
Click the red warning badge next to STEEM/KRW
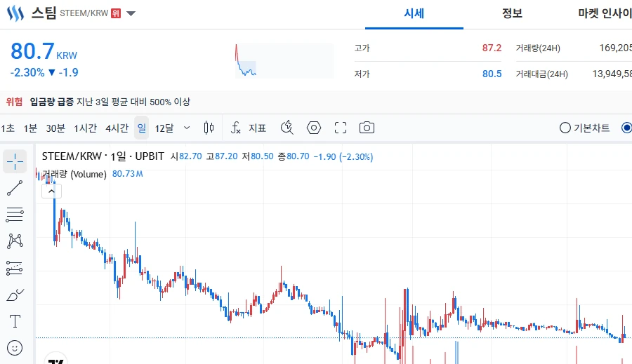tap(116, 13)
